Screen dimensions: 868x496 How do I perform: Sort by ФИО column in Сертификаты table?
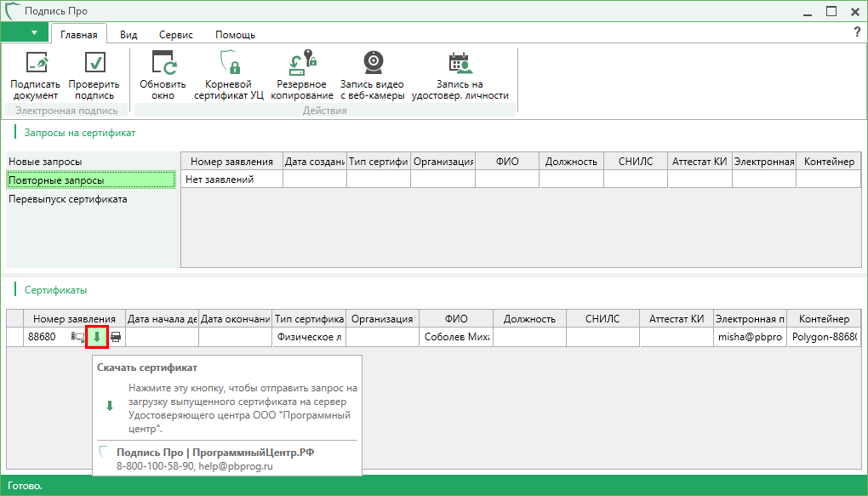click(456, 319)
